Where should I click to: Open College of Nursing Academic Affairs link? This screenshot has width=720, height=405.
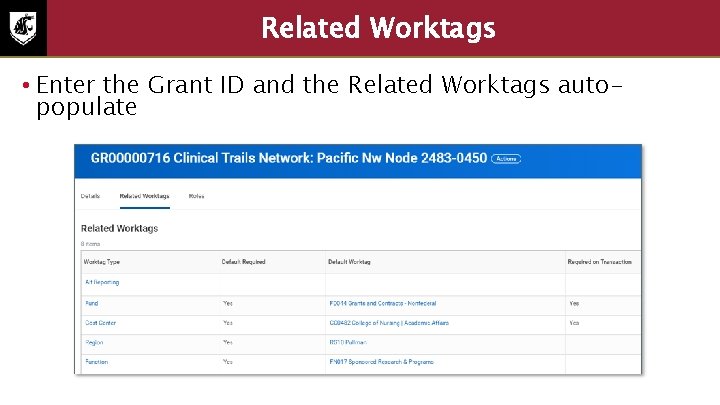coord(389,323)
